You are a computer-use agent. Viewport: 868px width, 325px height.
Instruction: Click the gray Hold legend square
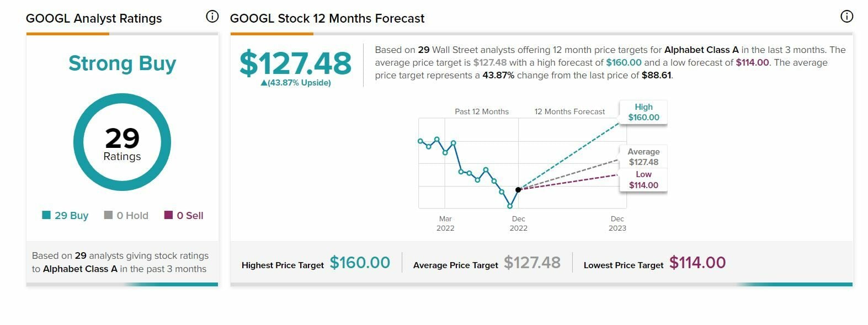108,215
